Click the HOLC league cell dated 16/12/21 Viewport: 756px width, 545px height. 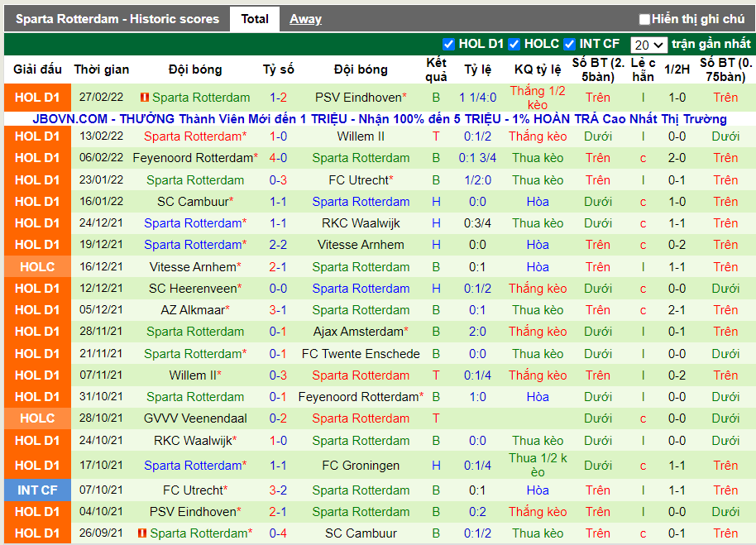(37, 266)
